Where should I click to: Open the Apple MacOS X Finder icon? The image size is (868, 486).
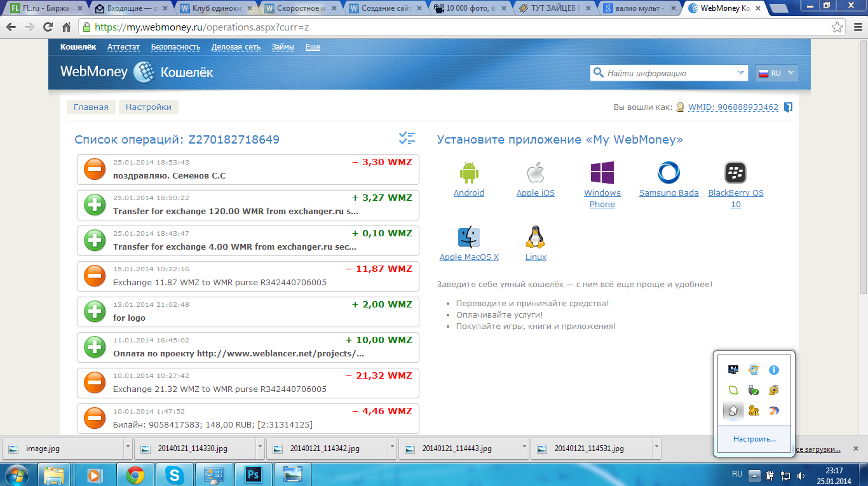468,237
